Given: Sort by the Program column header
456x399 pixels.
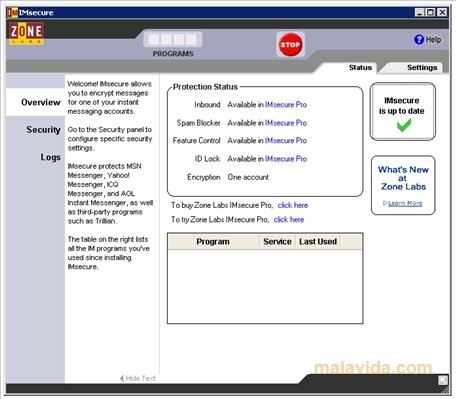Looking at the screenshot, I should (213, 242).
